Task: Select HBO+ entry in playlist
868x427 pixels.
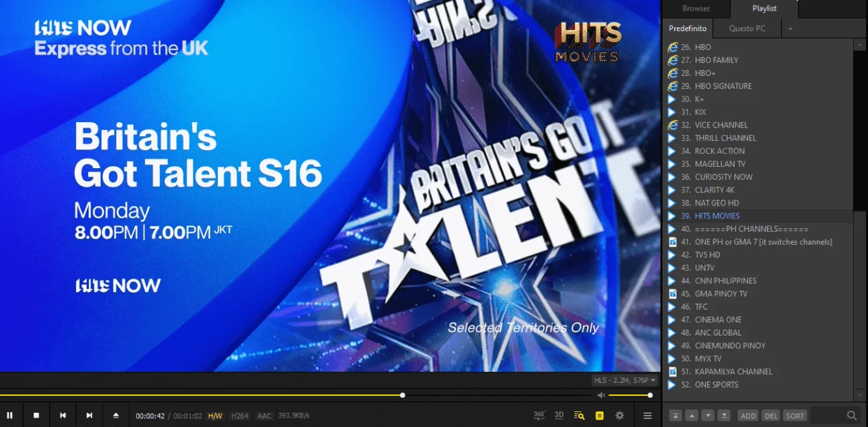Action: coord(759,73)
